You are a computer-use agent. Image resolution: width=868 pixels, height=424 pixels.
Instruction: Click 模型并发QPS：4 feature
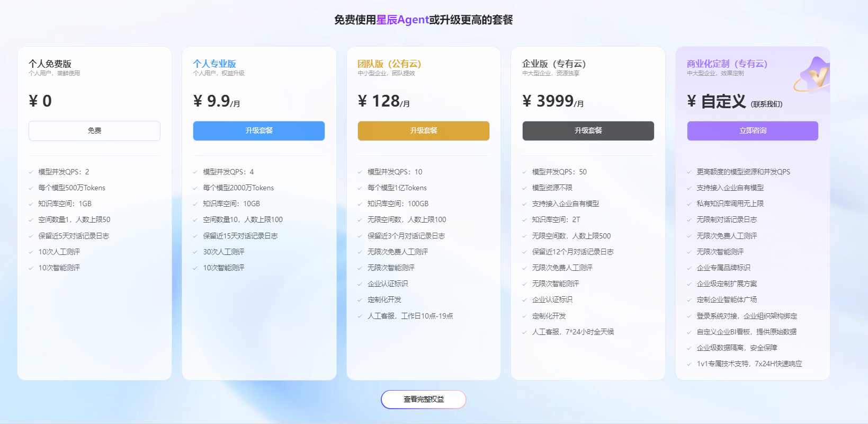pyautogui.click(x=228, y=172)
